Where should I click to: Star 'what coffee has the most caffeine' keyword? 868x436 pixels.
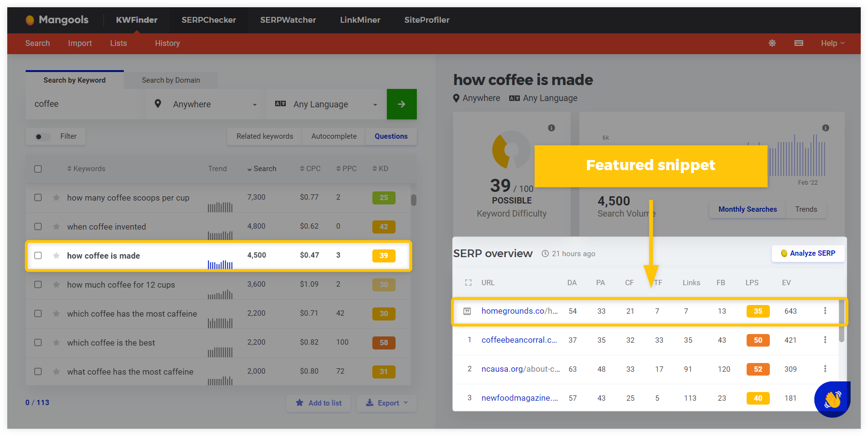(x=56, y=372)
